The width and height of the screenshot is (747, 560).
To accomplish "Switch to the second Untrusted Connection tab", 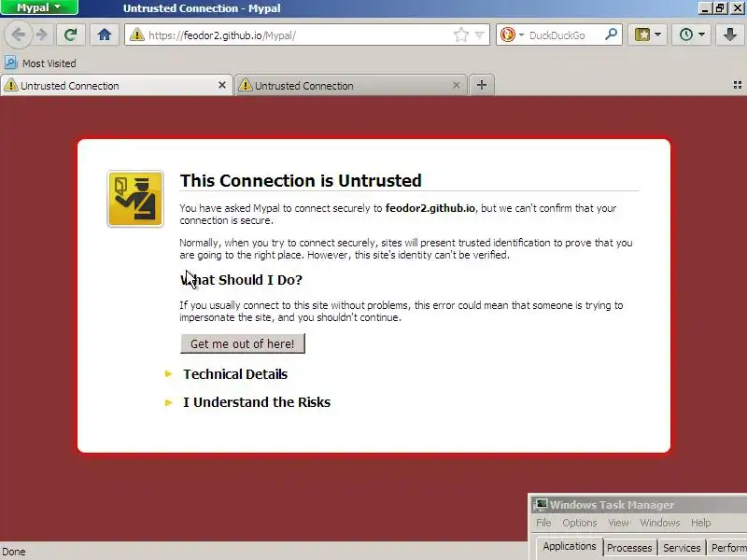I will tap(352, 85).
